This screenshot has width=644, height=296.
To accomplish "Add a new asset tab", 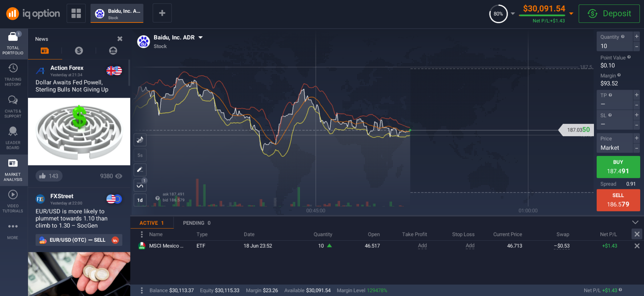I will coord(162,13).
